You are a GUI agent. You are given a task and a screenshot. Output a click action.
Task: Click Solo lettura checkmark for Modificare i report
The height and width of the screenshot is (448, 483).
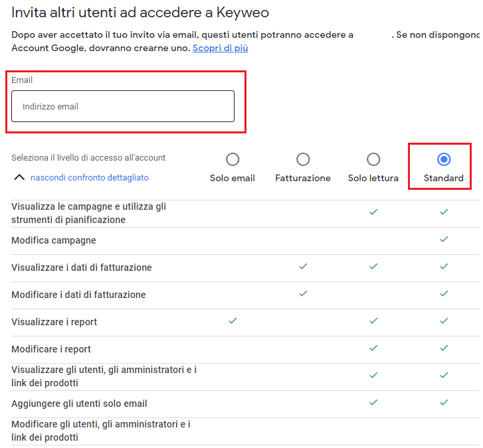tap(373, 348)
